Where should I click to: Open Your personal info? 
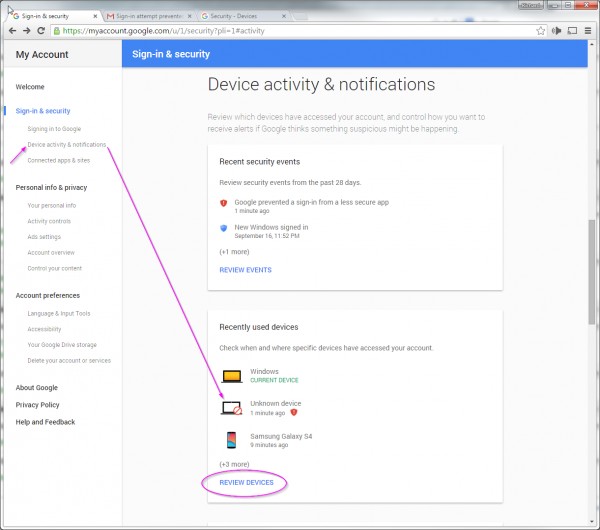[x=52, y=205]
